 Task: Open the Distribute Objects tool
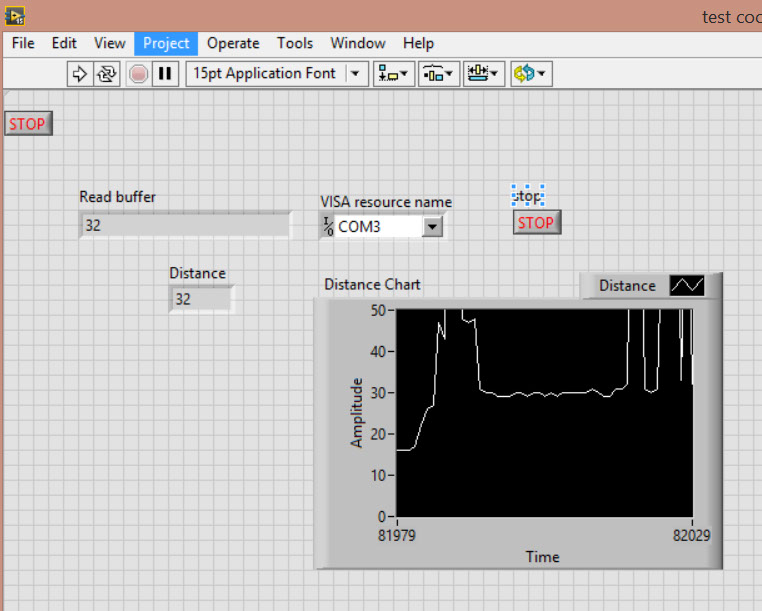tap(438, 73)
